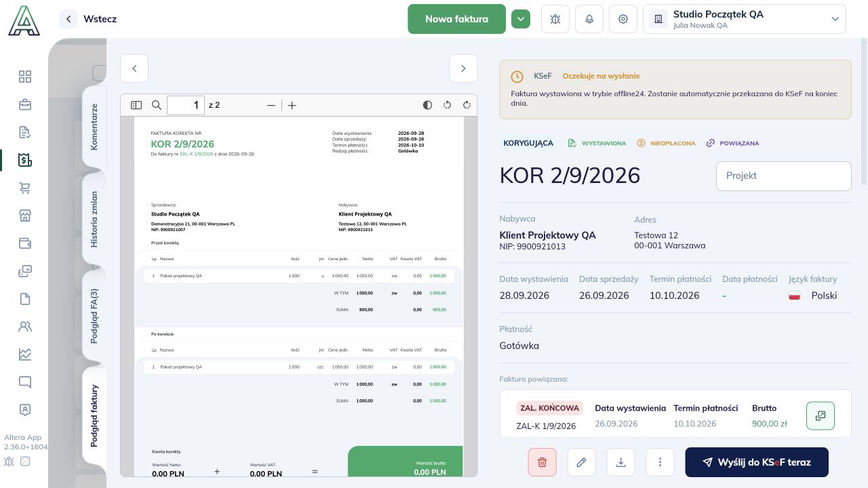Image resolution: width=868 pixels, height=488 pixels.
Task: Edit invoice with pencil button
Action: coord(581,462)
